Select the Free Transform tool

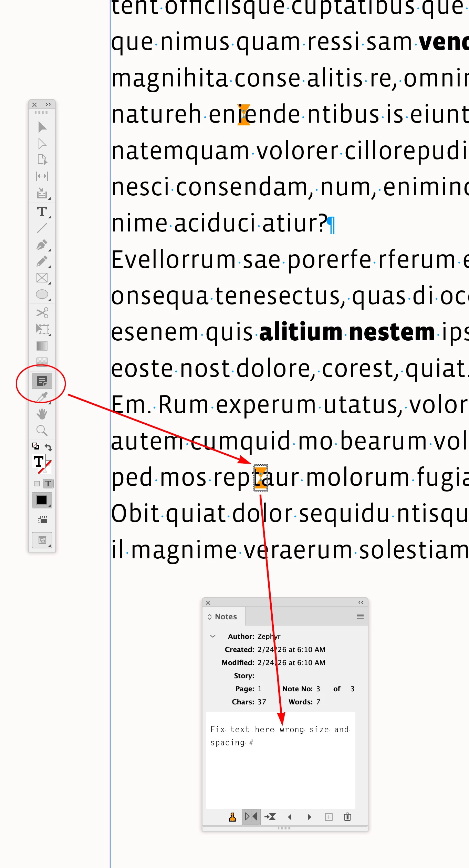(42, 329)
